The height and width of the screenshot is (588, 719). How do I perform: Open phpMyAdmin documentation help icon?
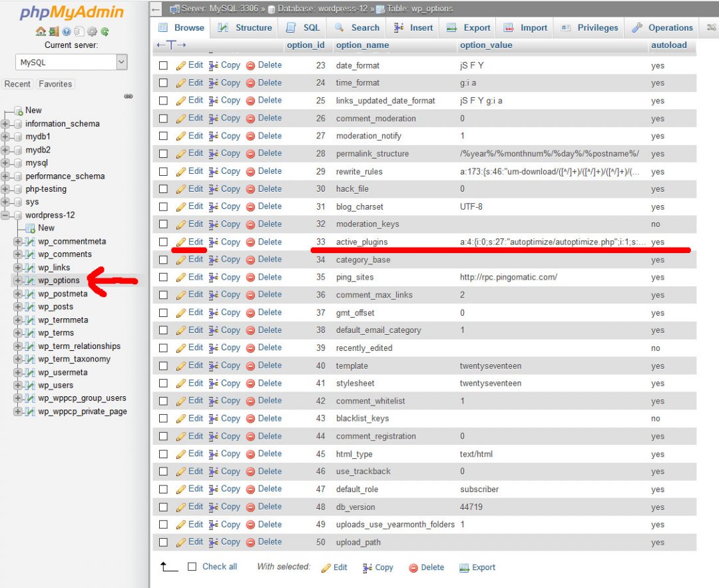67,31
